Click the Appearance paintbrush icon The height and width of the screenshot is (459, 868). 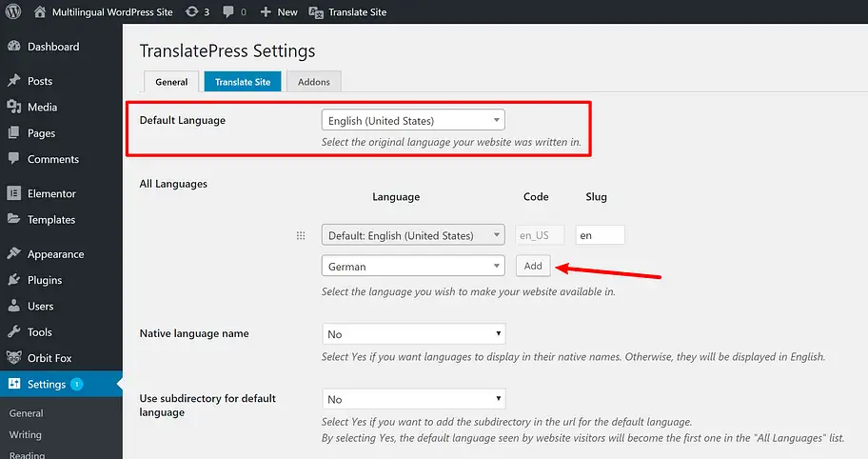point(14,253)
